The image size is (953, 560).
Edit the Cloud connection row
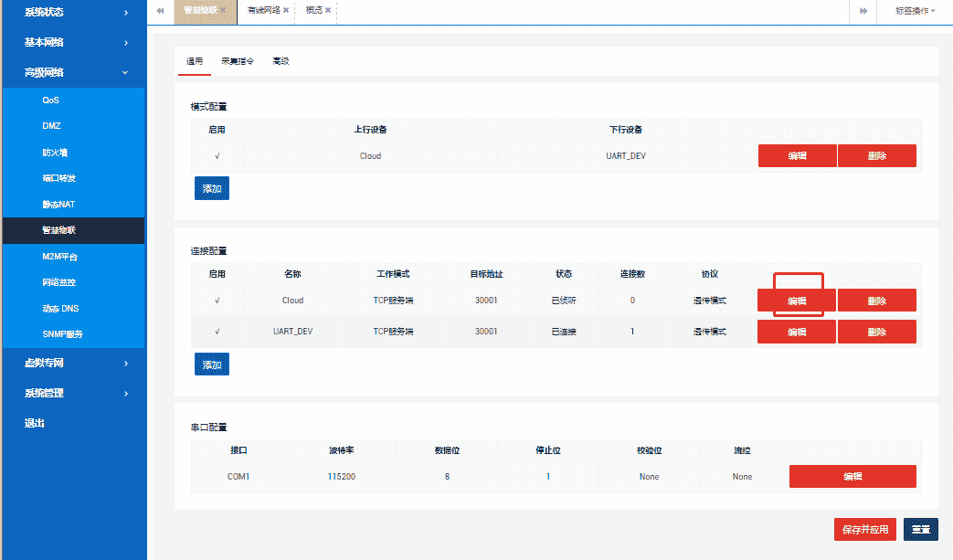797,301
